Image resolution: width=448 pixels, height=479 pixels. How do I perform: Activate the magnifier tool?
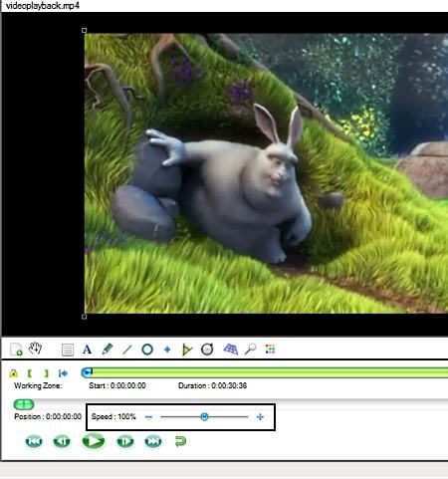pos(250,350)
